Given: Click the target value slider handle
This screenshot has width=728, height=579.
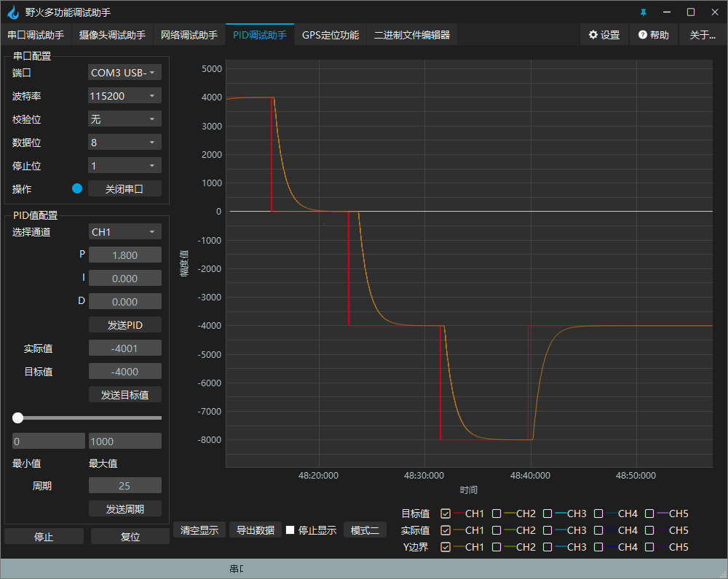Looking at the screenshot, I should [x=17, y=418].
